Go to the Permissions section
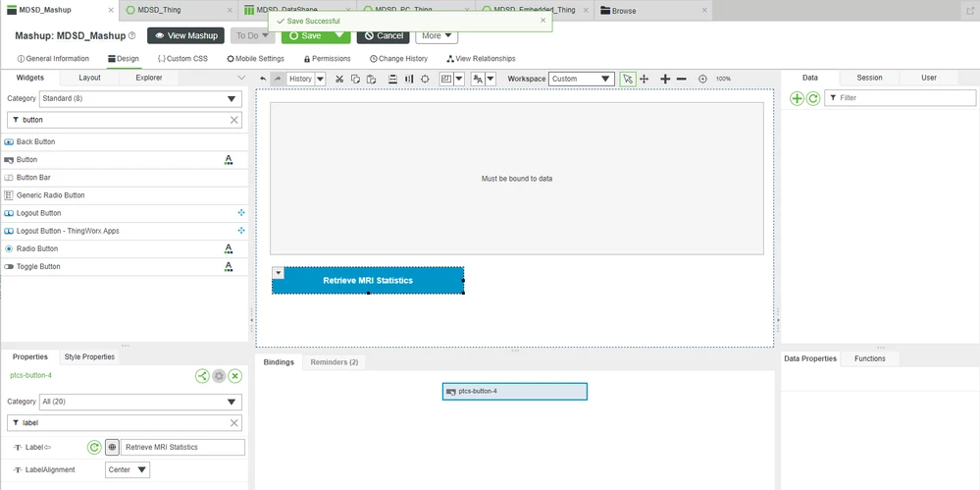Image resolution: width=980 pixels, height=490 pixels. pos(327,59)
